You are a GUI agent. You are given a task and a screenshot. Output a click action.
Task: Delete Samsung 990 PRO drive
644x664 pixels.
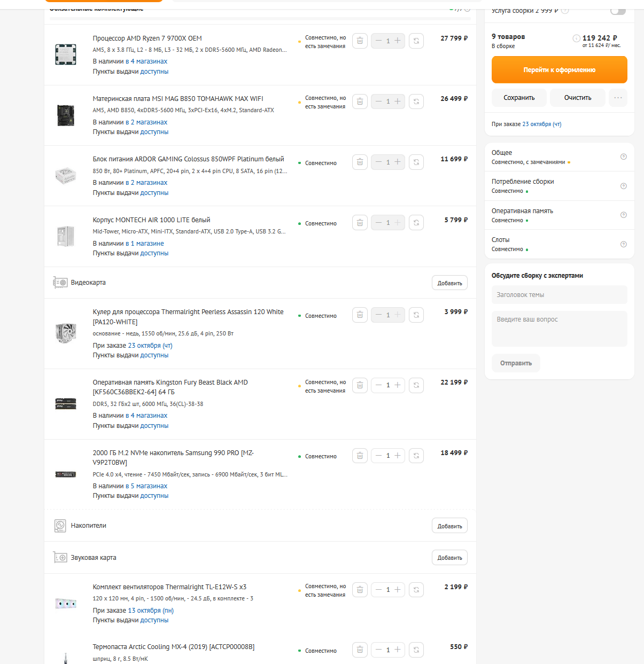click(360, 456)
